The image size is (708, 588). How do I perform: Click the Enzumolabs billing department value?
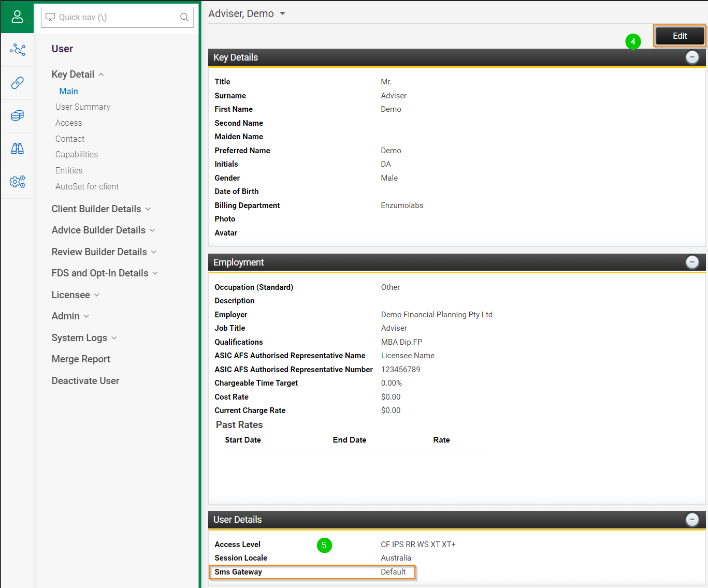click(x=402, y=205)
